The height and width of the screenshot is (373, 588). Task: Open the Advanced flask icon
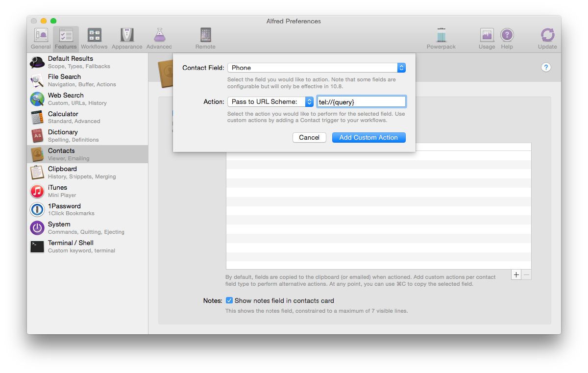click(159, 38)
